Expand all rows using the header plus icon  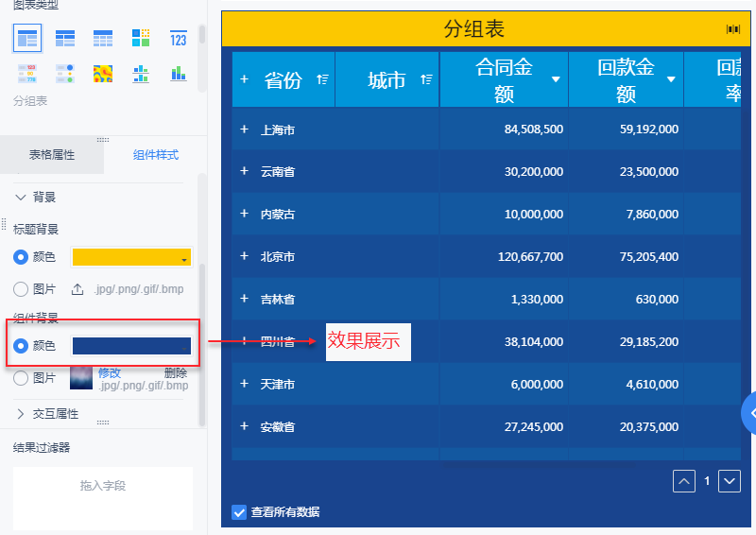(x=245, y=79)
